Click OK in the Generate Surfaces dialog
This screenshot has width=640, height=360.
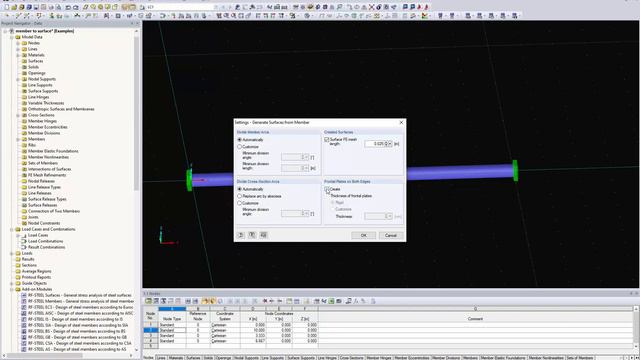pyautogui.click(x=363, y=236)
